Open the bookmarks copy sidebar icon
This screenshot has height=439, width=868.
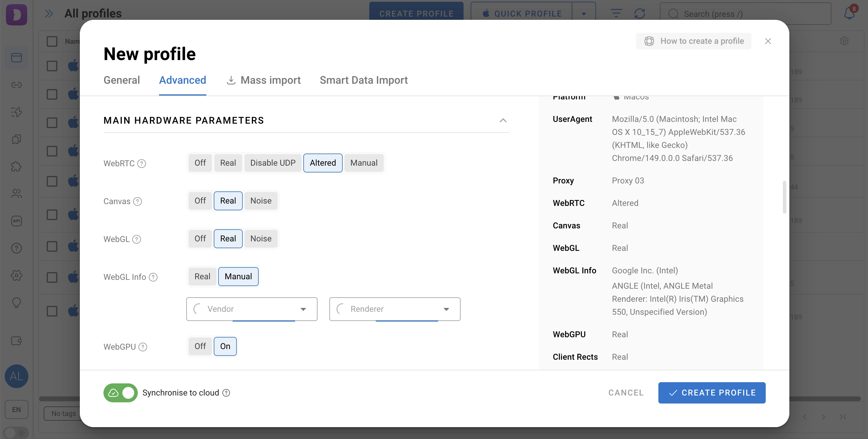click(x=16, y=139)
